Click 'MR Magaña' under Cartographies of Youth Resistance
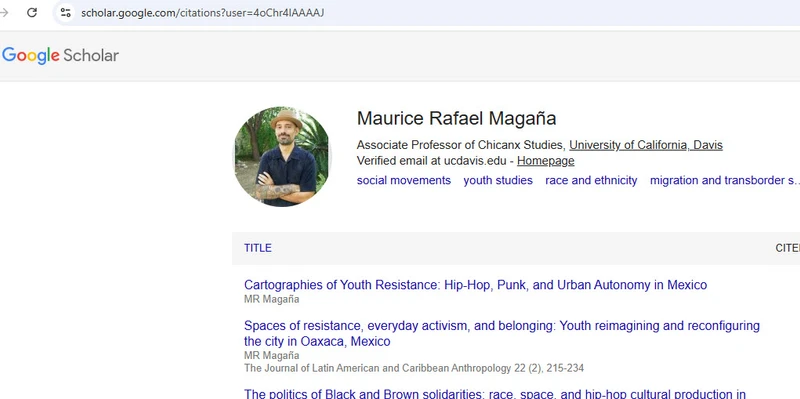This screenshot has height=399, width=800. 271,300
